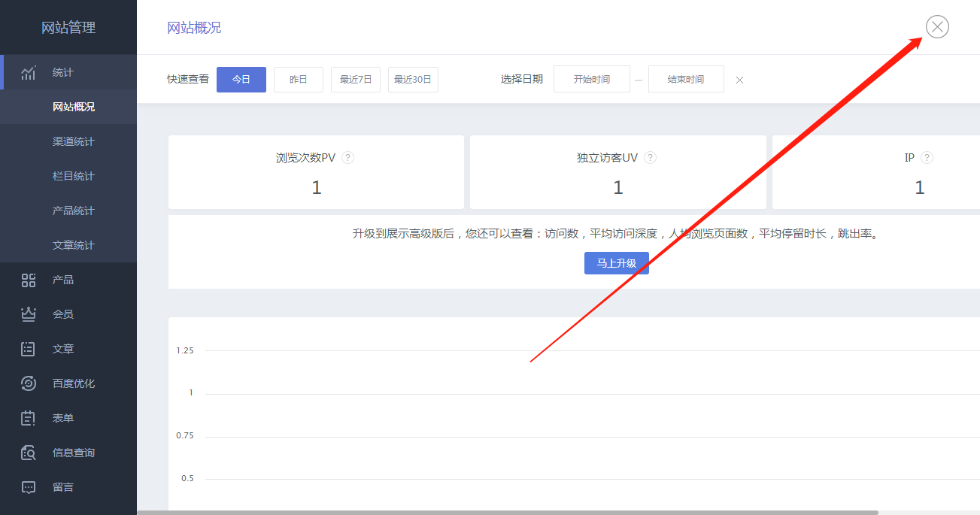Clear the date range with small X

point(739,80)
